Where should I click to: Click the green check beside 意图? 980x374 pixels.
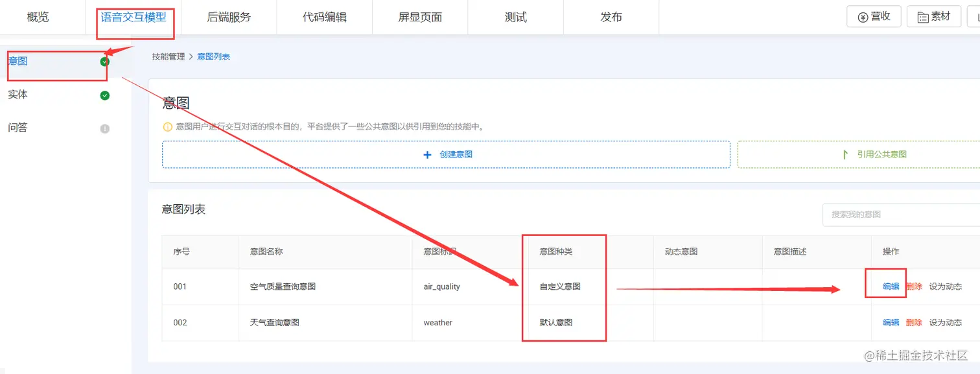click(x=104, y=63)
